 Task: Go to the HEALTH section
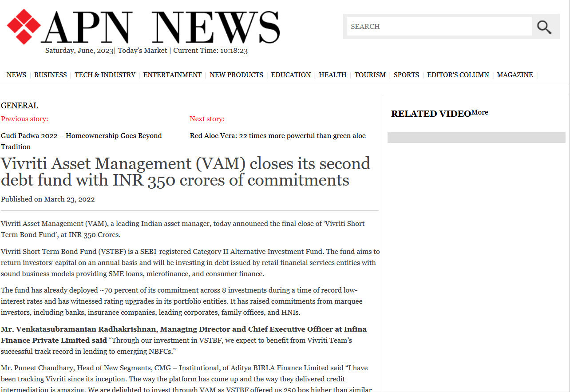coord(332,75)
